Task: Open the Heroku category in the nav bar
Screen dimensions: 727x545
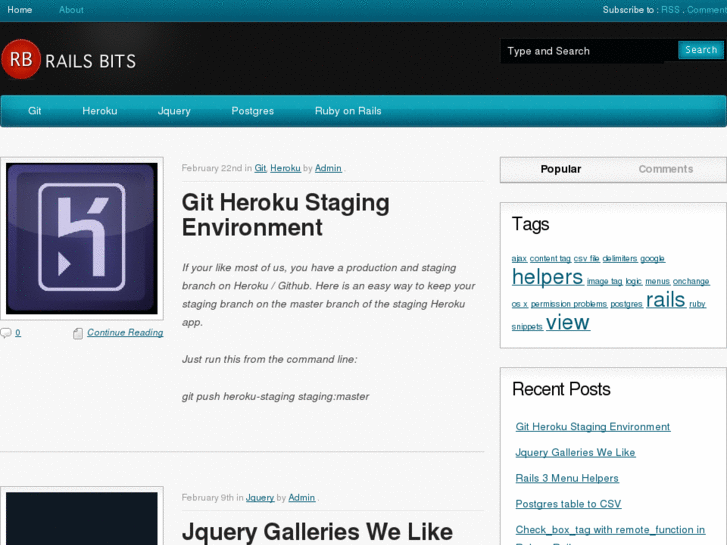Action: [x=100, y=111]
